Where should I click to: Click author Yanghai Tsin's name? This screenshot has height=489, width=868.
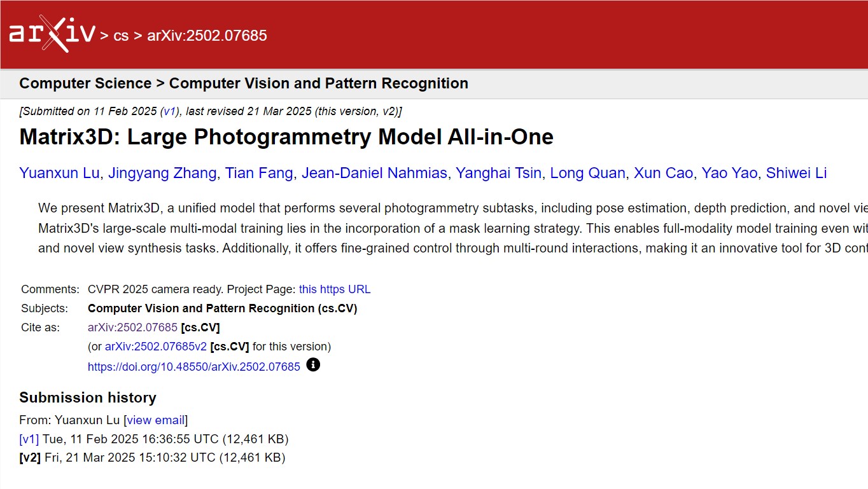[498, 173]
